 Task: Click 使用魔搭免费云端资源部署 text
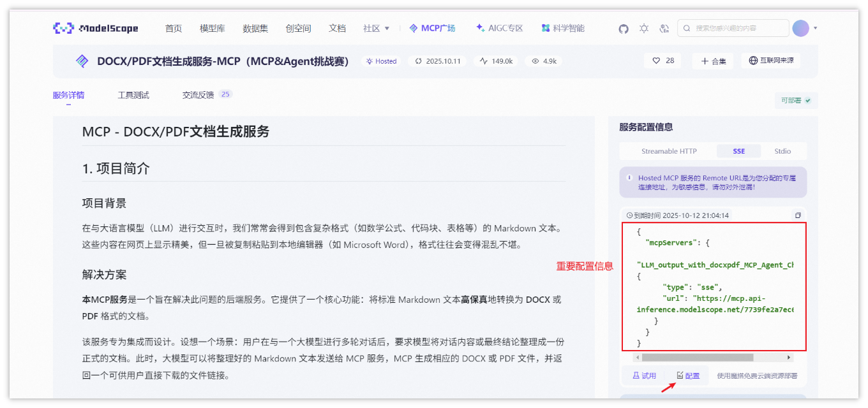click(x=757, y=376)
